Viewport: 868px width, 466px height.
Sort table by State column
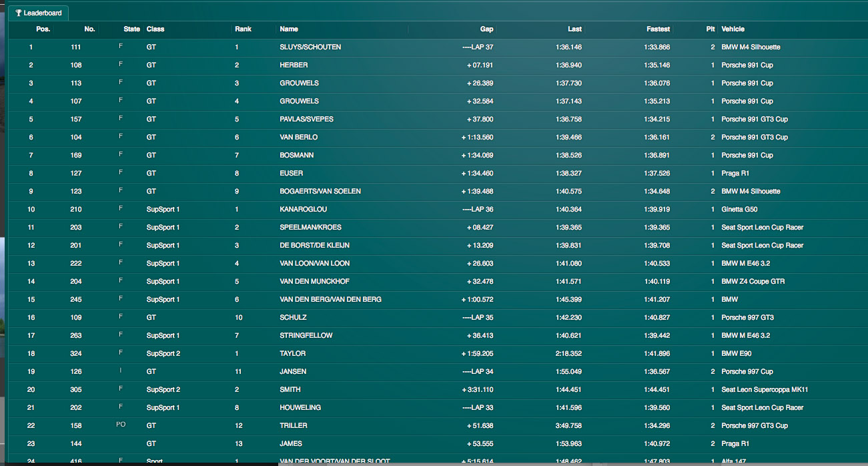pyautogui.click(x=131, y=29)
